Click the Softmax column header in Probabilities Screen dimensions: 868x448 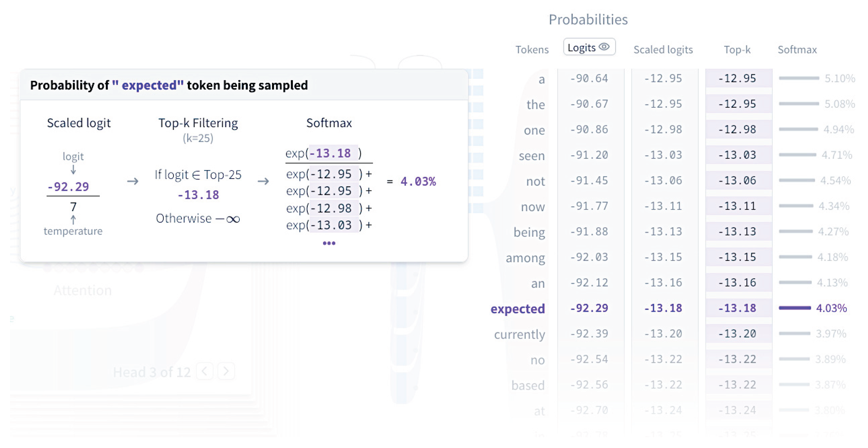pyautogui.click(x=797, y=50)
